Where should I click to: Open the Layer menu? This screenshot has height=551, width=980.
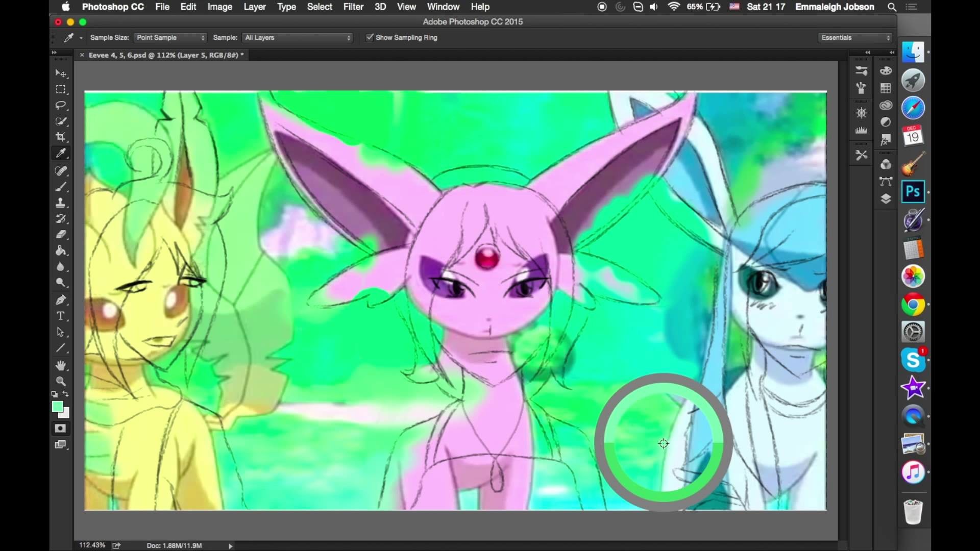(x=255, y=7)
